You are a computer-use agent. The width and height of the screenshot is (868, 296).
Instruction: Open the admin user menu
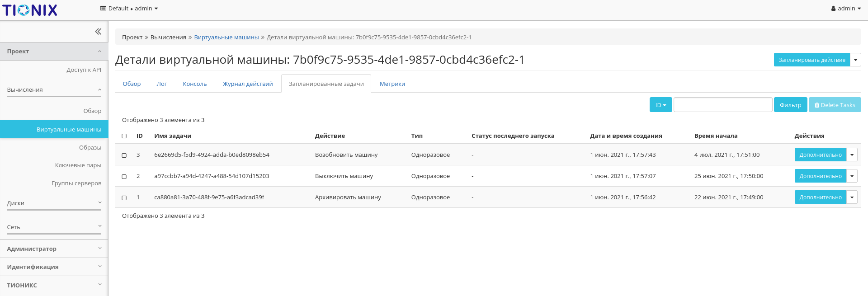[846, 9]
